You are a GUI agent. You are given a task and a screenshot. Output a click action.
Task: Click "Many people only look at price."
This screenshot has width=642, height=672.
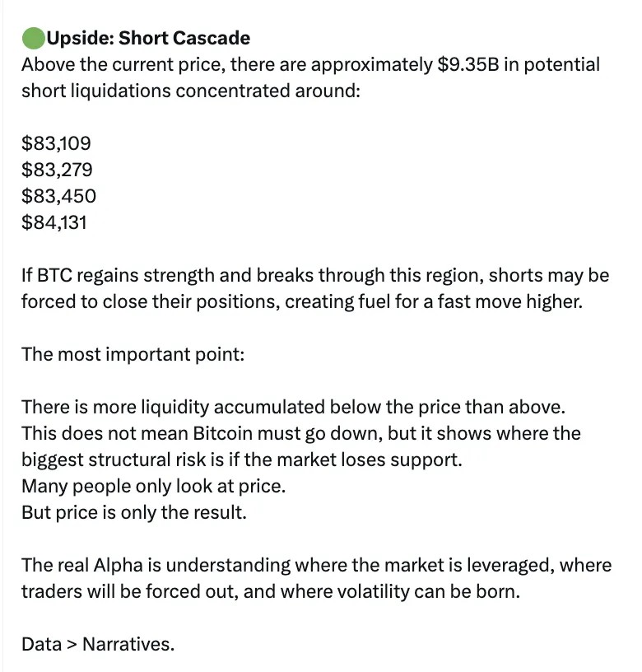pyautogui.click(x=153, y=487)
